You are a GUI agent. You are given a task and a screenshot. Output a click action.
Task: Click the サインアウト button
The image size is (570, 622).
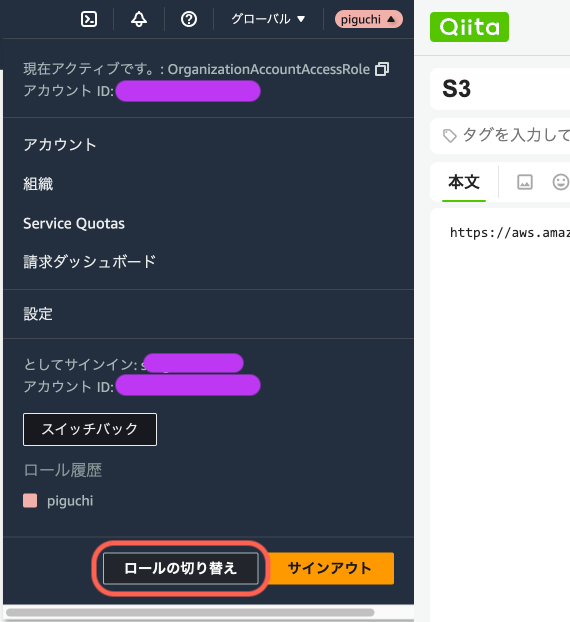coord(330,568)
